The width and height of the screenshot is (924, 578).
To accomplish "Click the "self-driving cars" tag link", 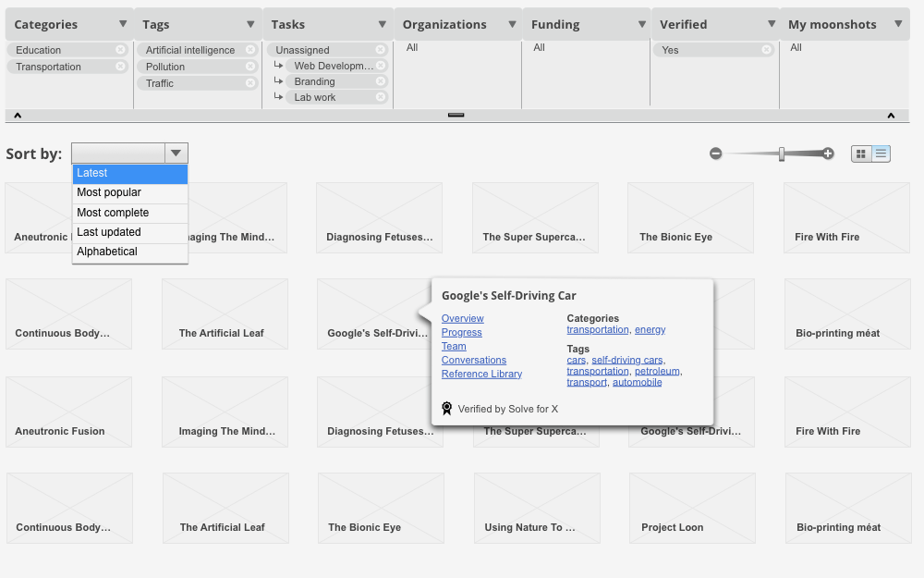I will (626, 360).
